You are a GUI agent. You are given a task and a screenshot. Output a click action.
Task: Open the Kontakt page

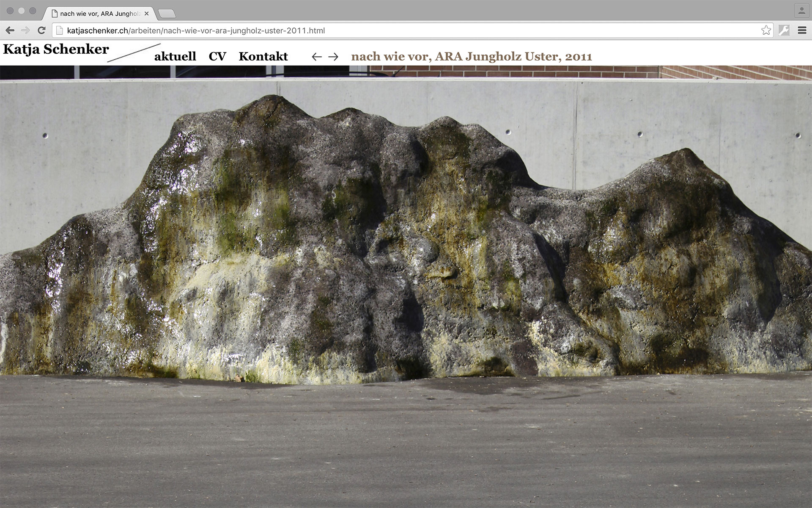263,56
